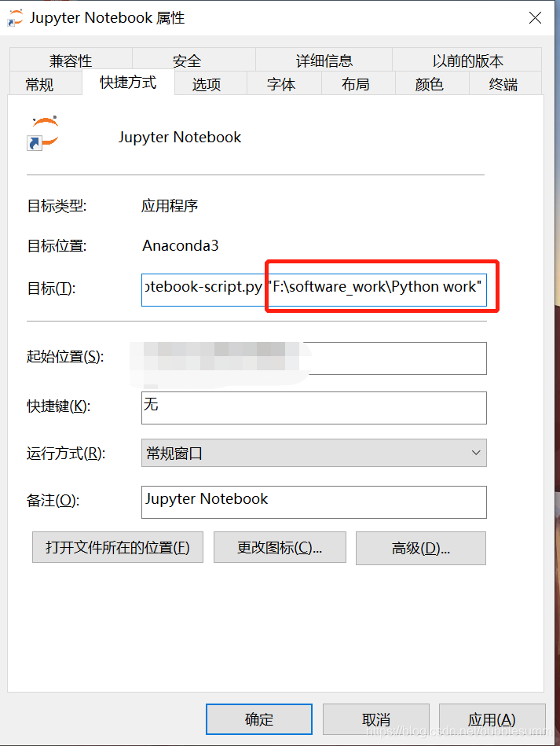
Task: Switch to the 兼容性 tab
Action: (x=71, y=61)
